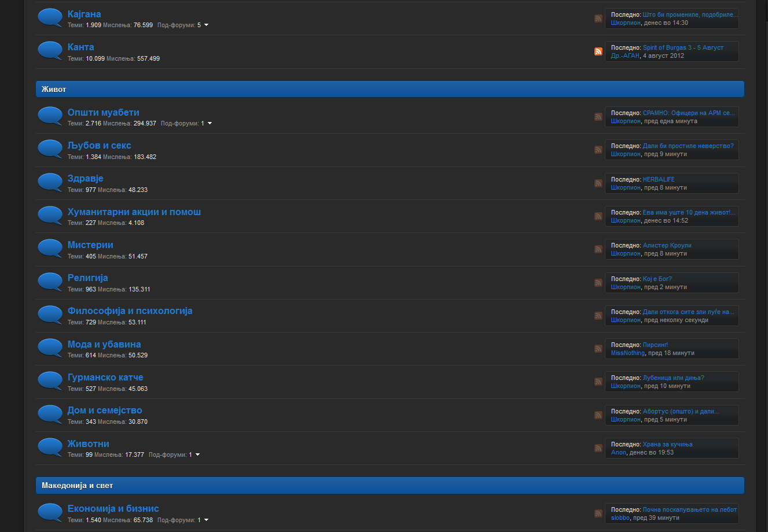Open the RSS feed for Здравје
This screenshot has height=532, width=768.
tap(598, 183)
